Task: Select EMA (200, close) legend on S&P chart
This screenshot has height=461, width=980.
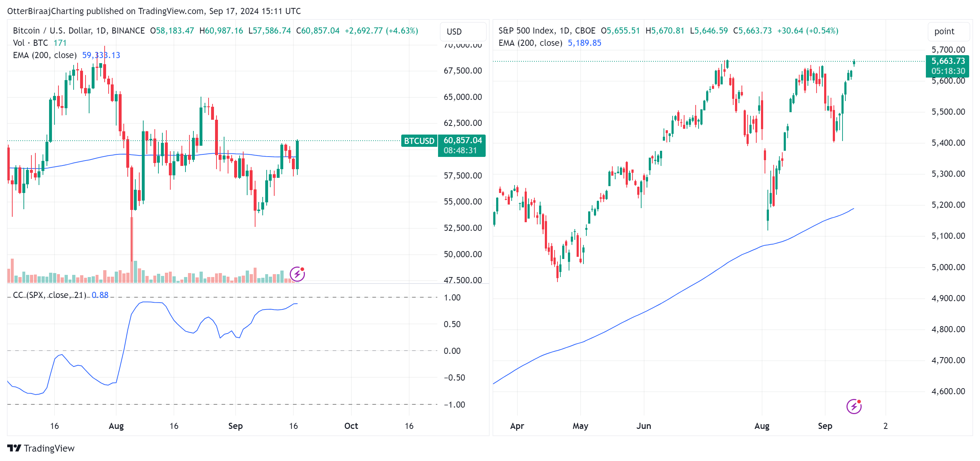Action: [530, 43]
